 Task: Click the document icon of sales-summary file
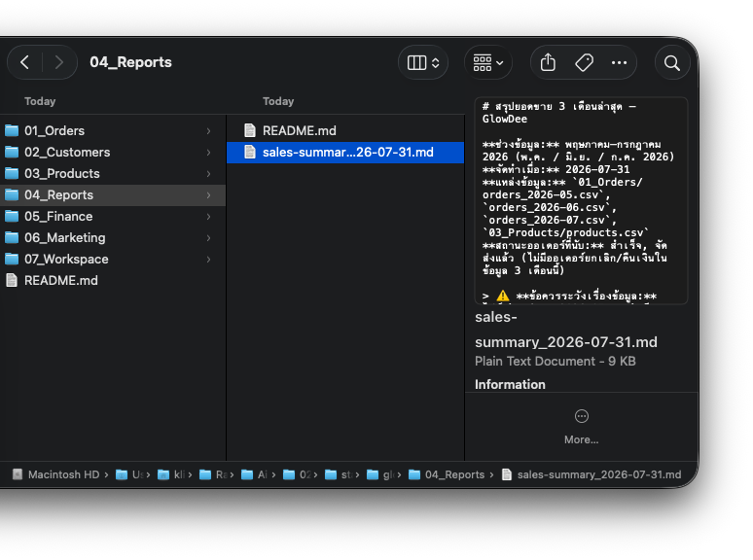pos(250,152)
